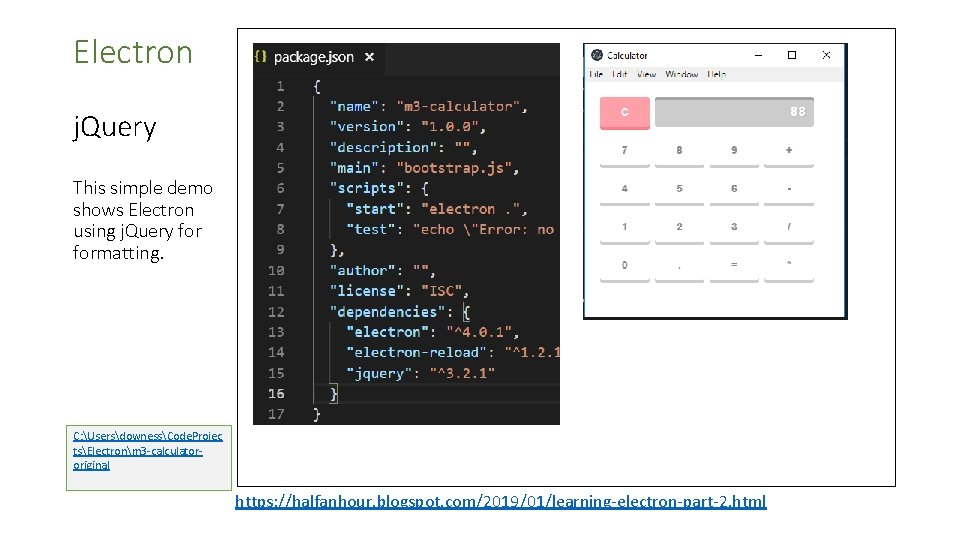Click the decimal point button
This screenshot has height=540, width=960.
click(679, 266)
